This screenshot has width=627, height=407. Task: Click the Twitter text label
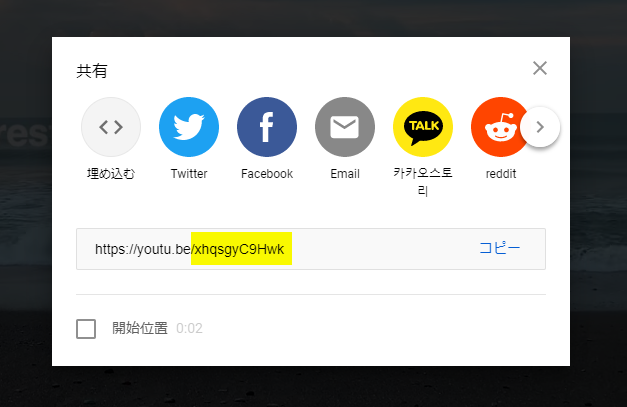point(189,174)
